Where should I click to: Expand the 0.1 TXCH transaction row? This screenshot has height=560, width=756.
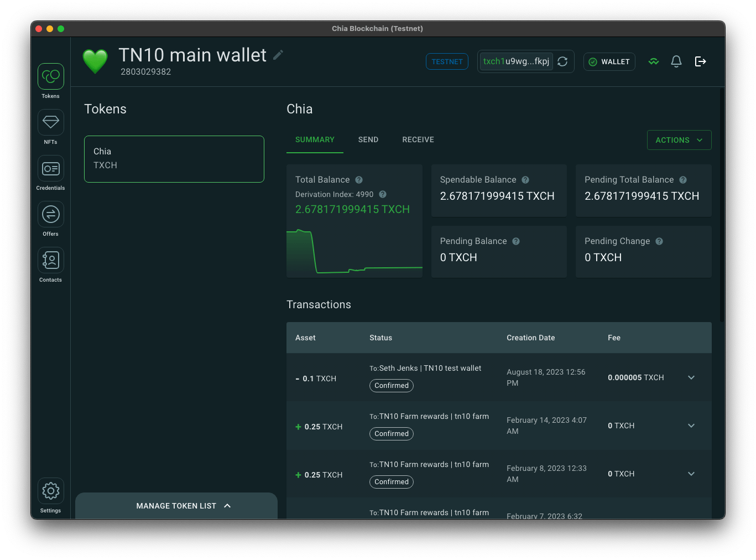coord(691,377)
